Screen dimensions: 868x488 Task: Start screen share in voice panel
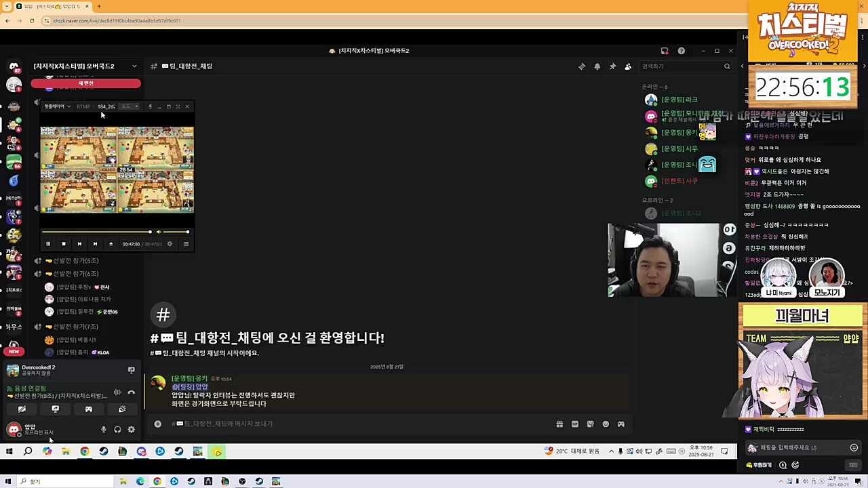click(55, 409)
